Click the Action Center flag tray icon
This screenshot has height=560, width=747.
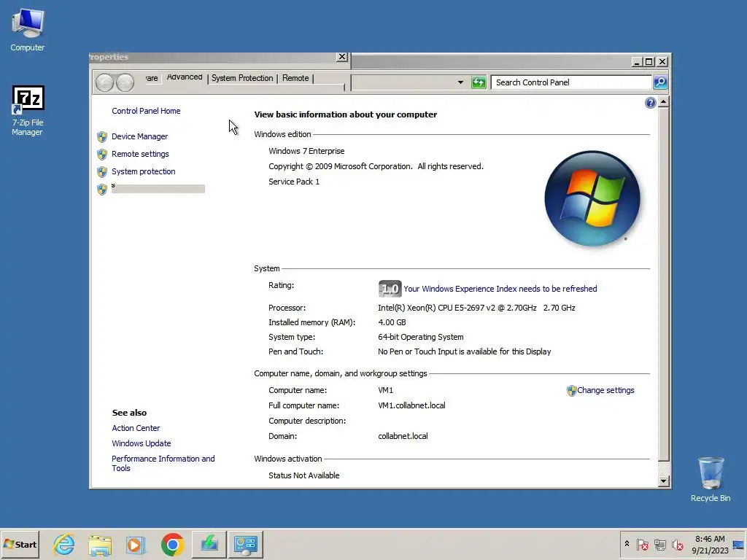click(x=642, y=544)
